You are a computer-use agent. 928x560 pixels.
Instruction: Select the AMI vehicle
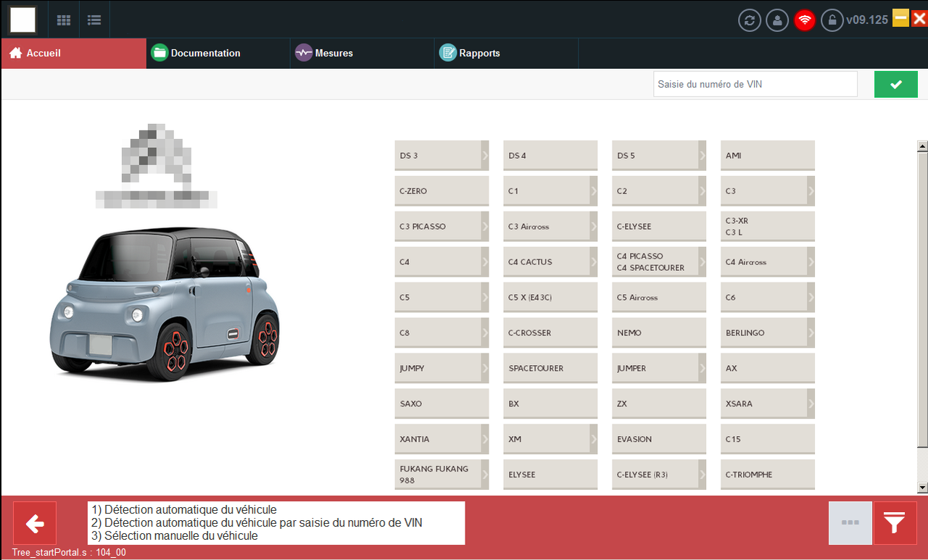(x=768, y=156)
